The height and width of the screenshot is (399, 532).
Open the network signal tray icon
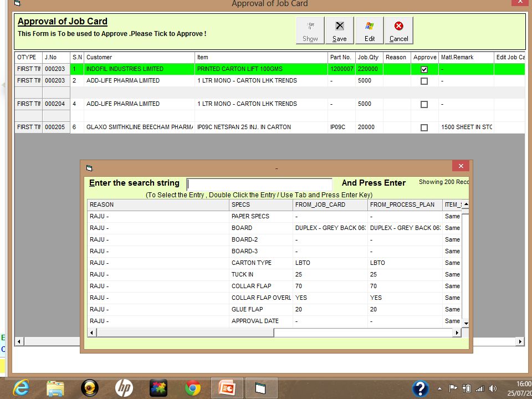pyautogui.click(x=480, y=388)
